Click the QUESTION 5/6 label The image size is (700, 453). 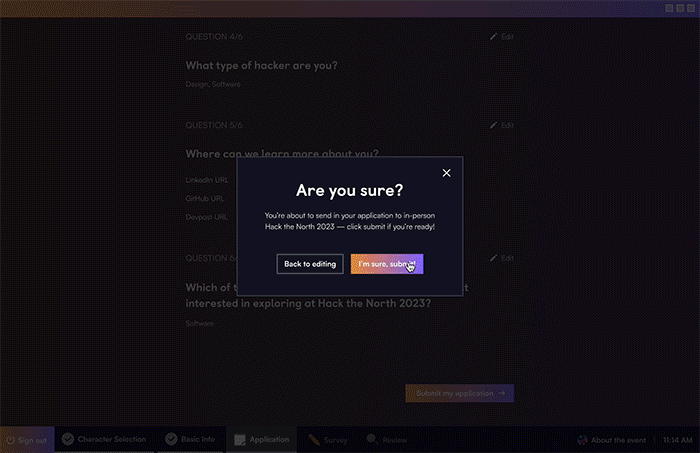tap(214, 125)
